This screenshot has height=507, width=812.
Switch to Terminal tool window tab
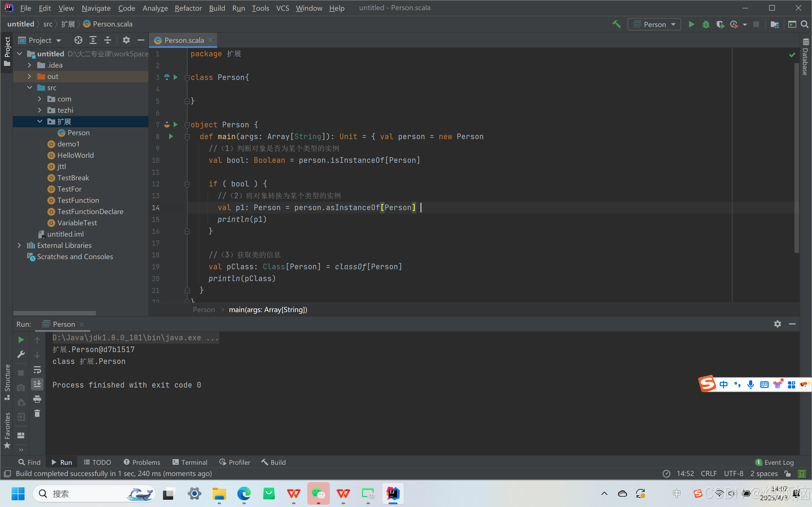[190, 462]
